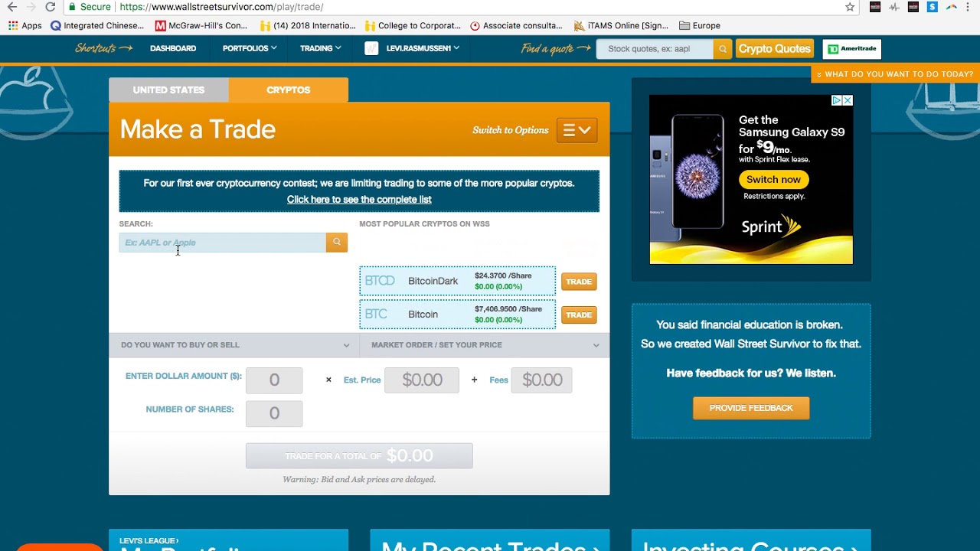This screenshot has width=980, height=551.
Task: Trade BitcoinDark with its Trade button
Action: pyautogui.click(x=579, y=282)
